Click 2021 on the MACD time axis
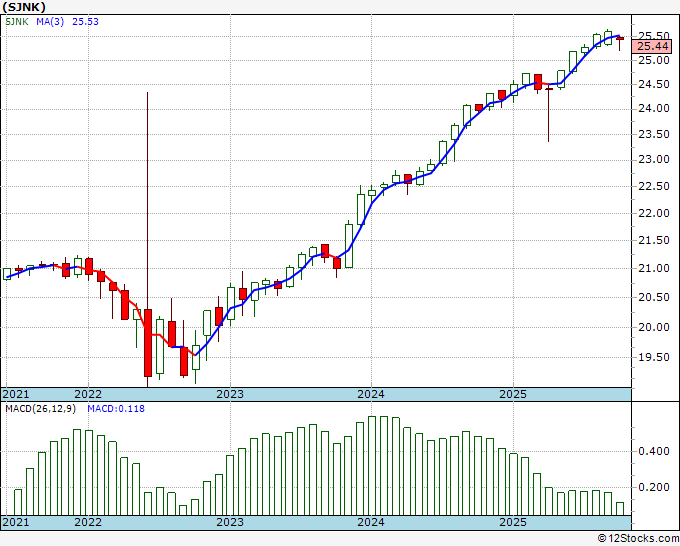The image size is (680, 546). 16,522
